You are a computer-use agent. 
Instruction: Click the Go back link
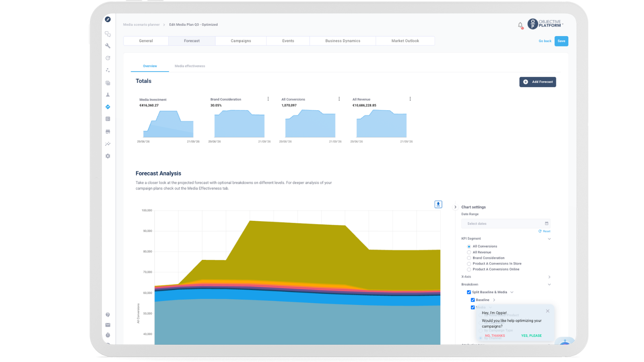(545, 41)
